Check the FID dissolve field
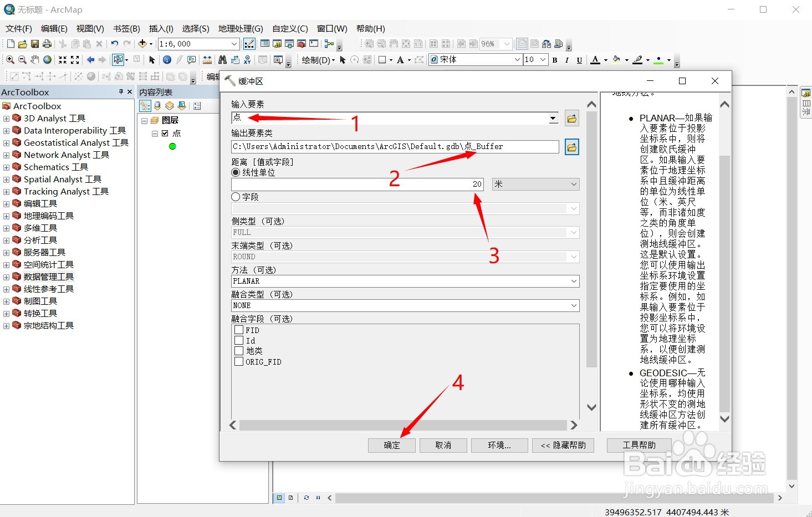The height and width of the screenshot is (517, 812). (239, 330)
